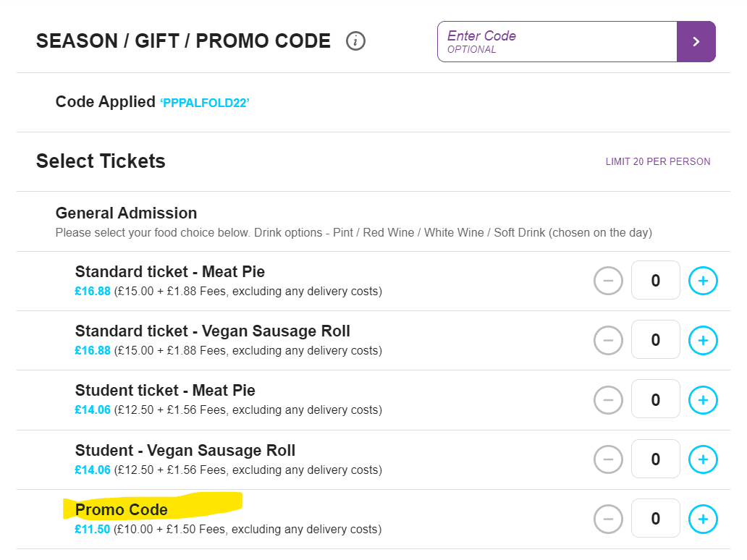Click the Standard Vegan Sausage Roll quantity box
747x560 pixels.
(656, 339)
